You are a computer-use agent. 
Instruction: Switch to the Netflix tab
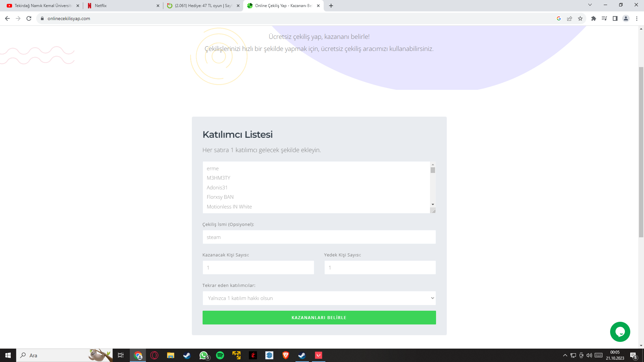pos(122,6)
